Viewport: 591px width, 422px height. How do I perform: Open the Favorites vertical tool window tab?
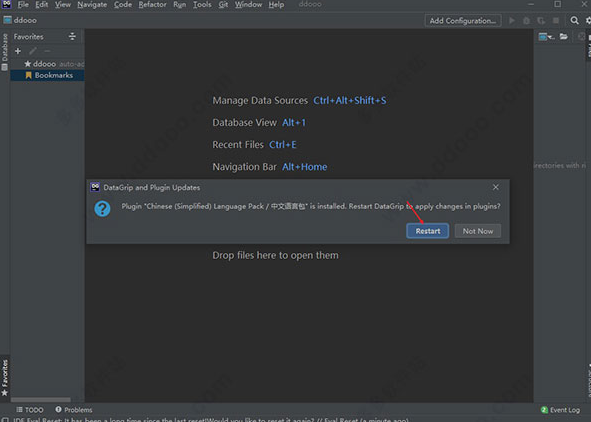pyautogui.click(x=5, y=377)
